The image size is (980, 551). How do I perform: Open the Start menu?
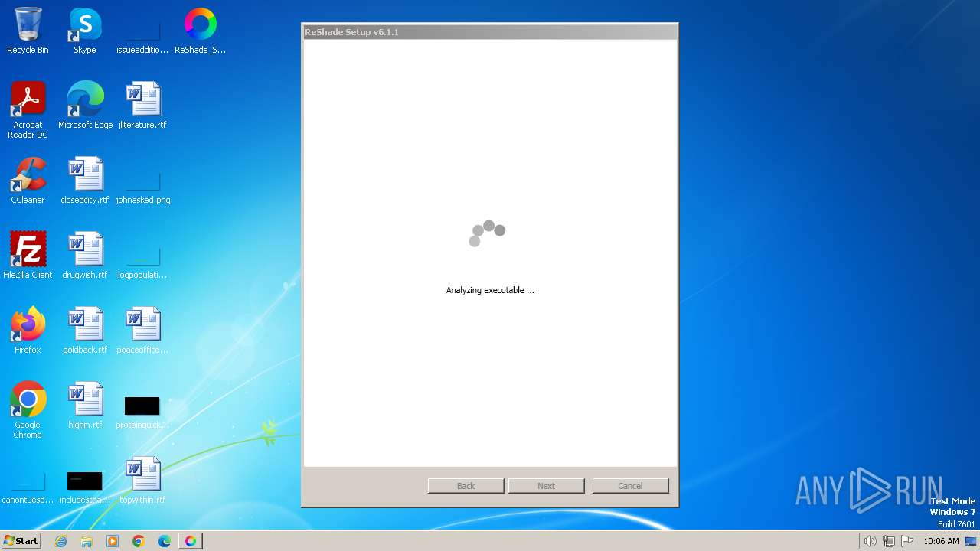21,541
